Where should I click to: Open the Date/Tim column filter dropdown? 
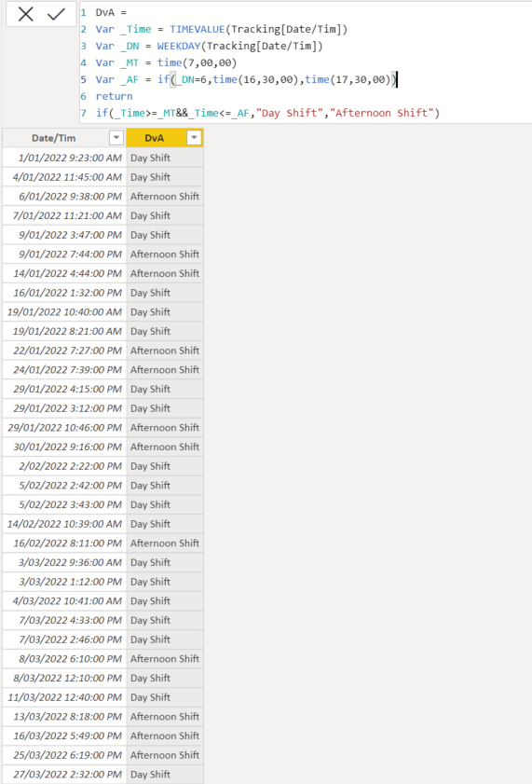pos(116,137)
